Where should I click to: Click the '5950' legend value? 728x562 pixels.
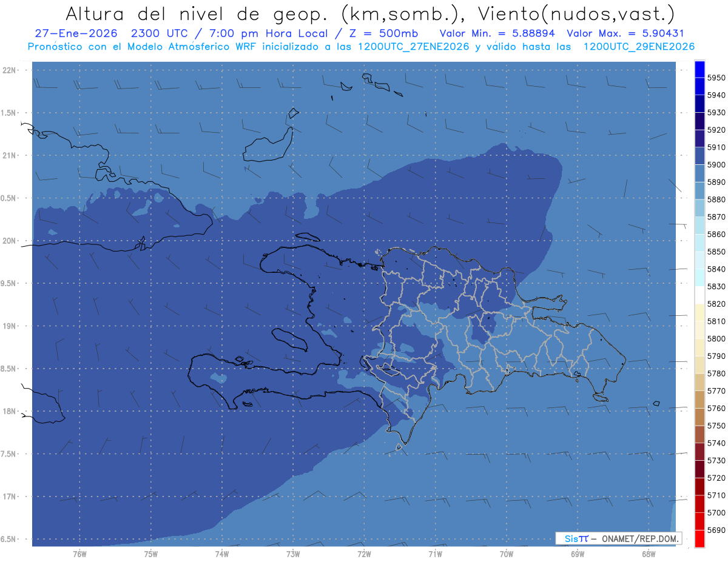pos(716,78)
